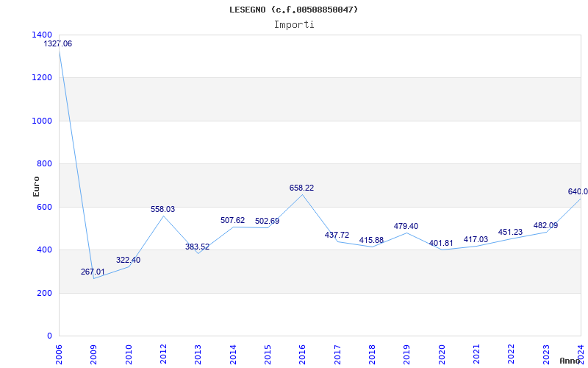Viewport: 588px width, 368px height.
Task: Click the 415.88 data label
Action: point(371,240)
